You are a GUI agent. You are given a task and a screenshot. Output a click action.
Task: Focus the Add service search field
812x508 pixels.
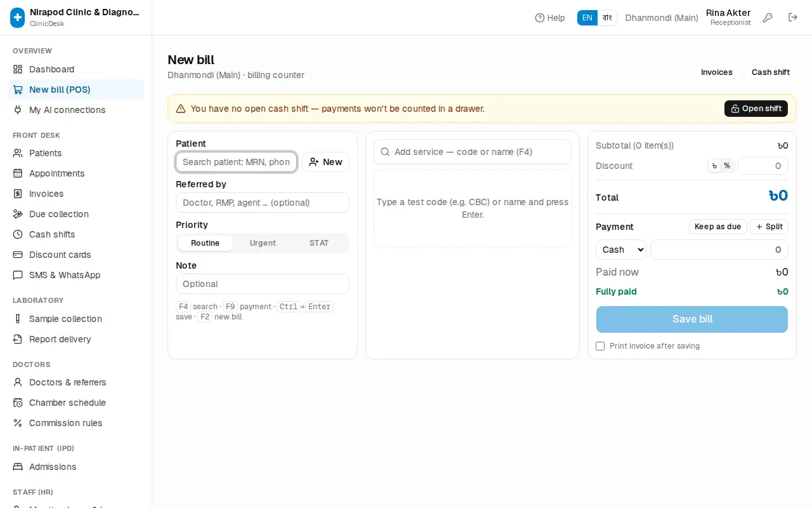pyautogui.click(x=473, y=152)
